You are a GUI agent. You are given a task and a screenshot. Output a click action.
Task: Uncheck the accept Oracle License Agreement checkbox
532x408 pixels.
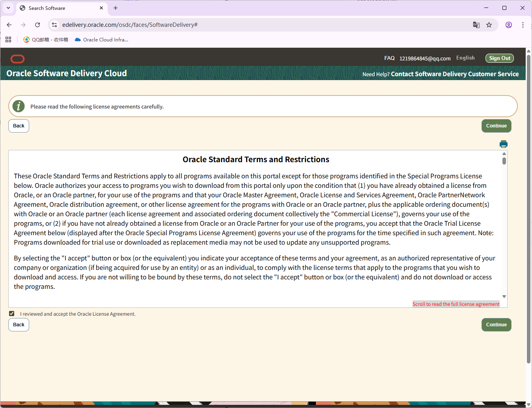(x=12, y=314)
